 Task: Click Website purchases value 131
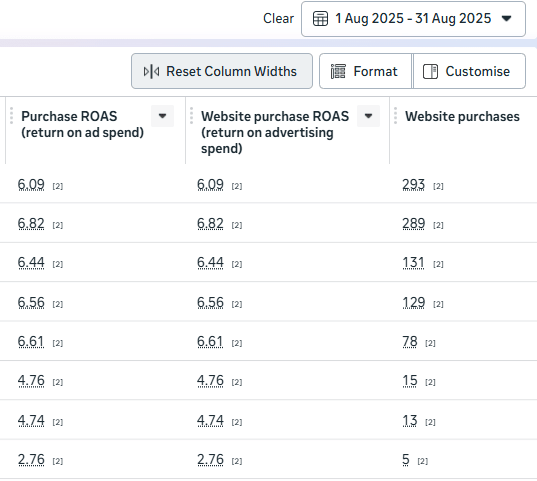[x=414, y=263]
